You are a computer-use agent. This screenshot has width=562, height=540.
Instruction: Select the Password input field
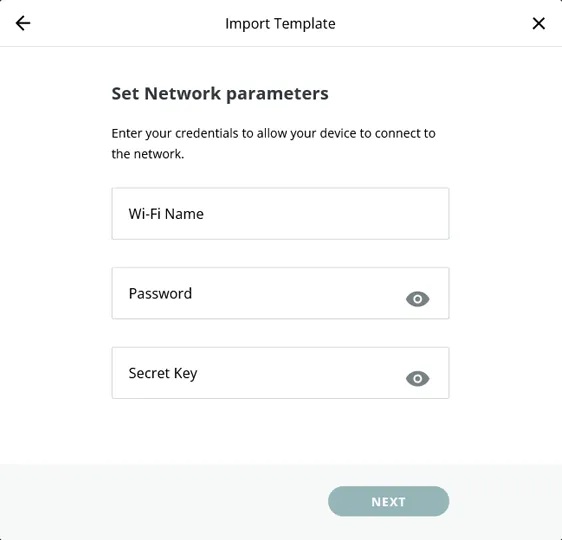[x=280, y=293]
